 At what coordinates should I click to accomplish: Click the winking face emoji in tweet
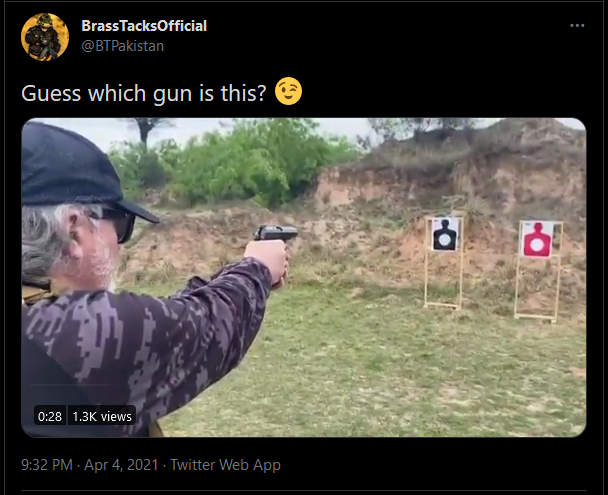288,91
